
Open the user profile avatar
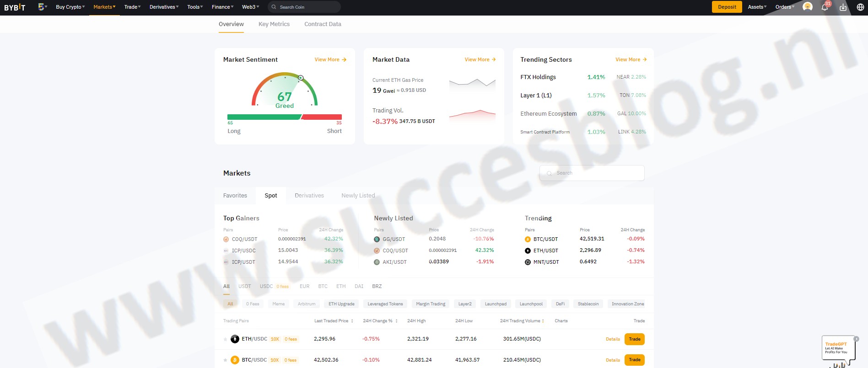click(x=808, y=7)
